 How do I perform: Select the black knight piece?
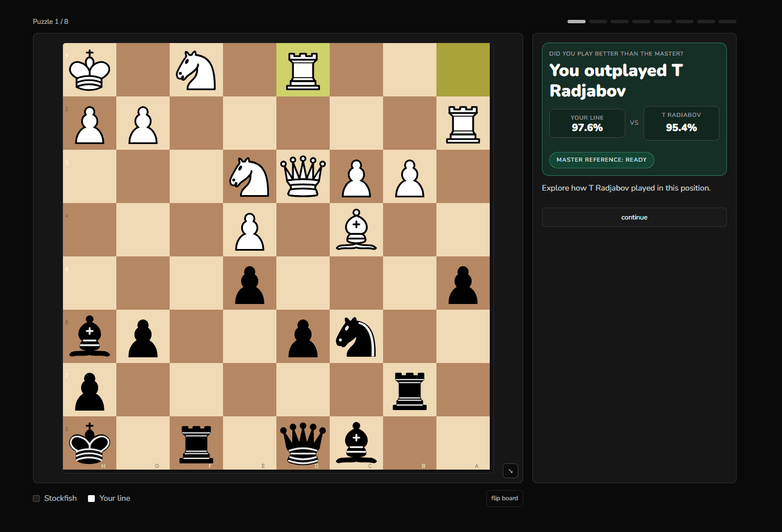(356, 336)
